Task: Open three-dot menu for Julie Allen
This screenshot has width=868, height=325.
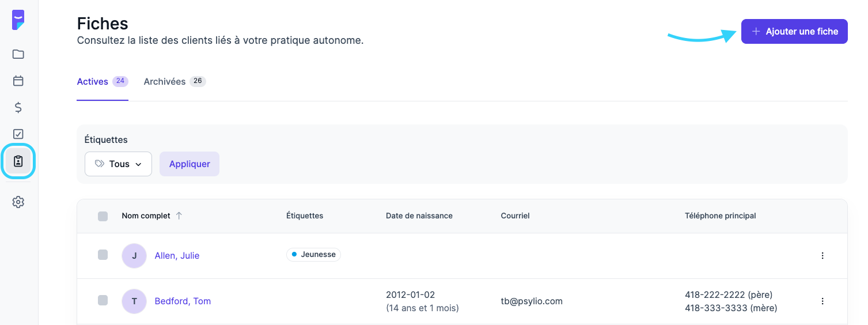Action: (x=822, y=256)
